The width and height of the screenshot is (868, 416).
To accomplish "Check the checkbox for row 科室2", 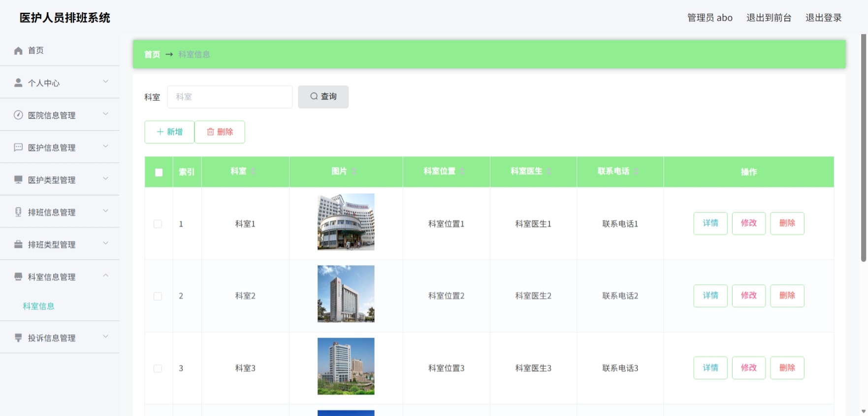I will coord(158,296).
